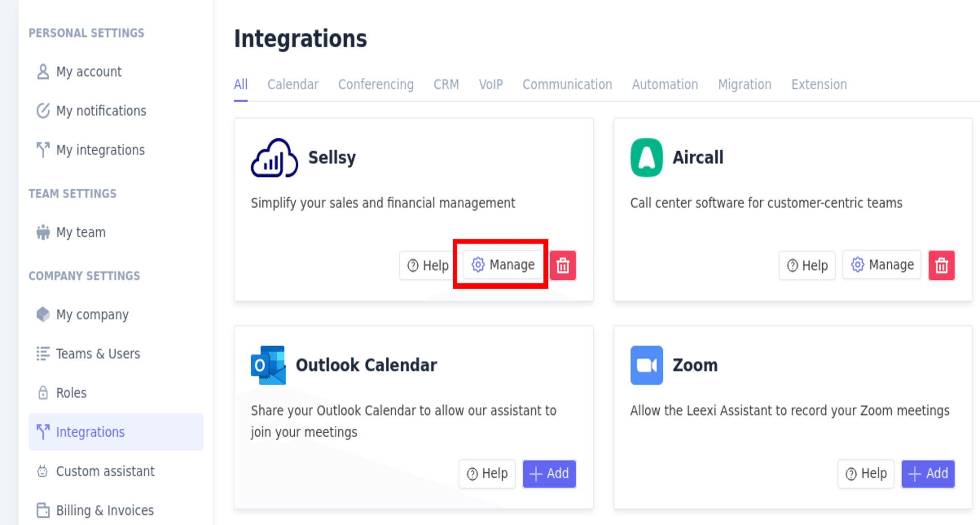The height and width of the screenshot is (525, 980).
Task: Open Help for the Zoom integration
Action: click(866, 474)
